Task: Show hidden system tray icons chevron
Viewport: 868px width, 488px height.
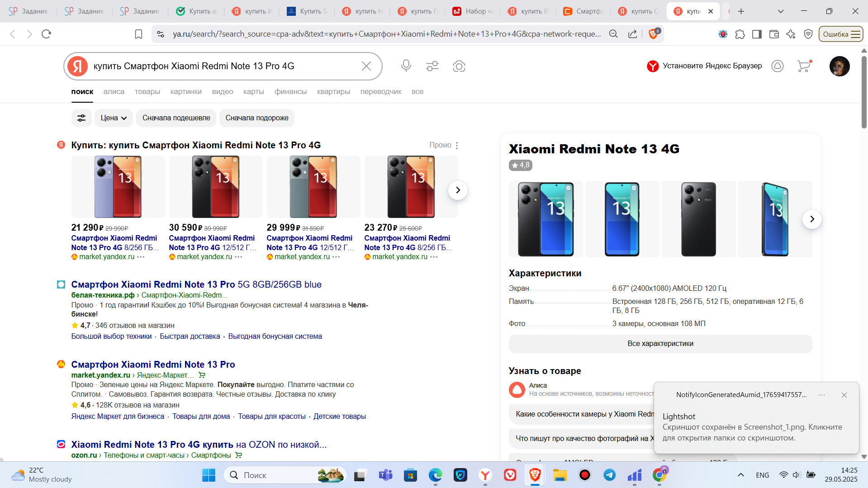Action: coord(740,475)
